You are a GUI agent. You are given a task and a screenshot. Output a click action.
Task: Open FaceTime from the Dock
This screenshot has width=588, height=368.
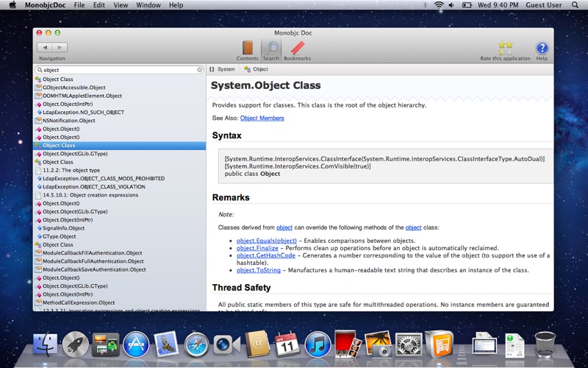[227, 344]
